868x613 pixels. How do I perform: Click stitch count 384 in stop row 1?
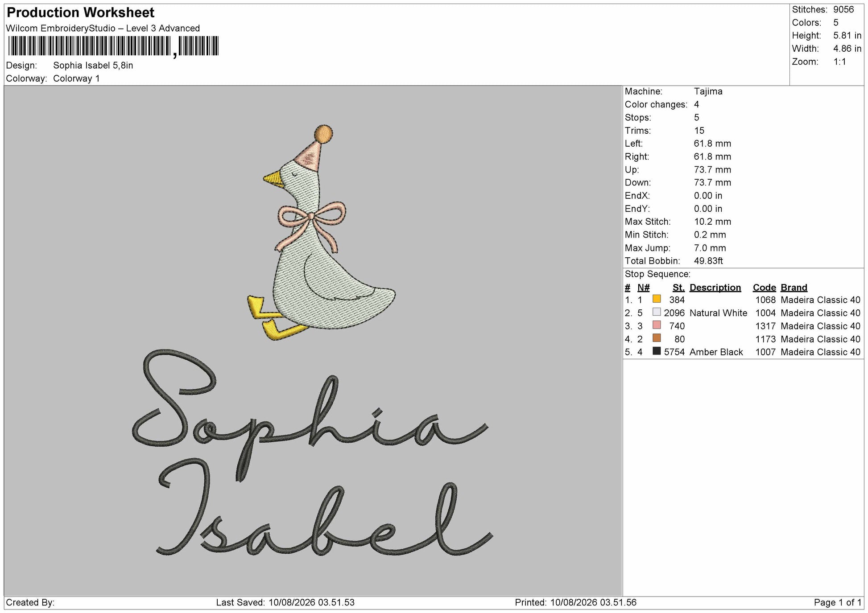click(x=677, y=300)
